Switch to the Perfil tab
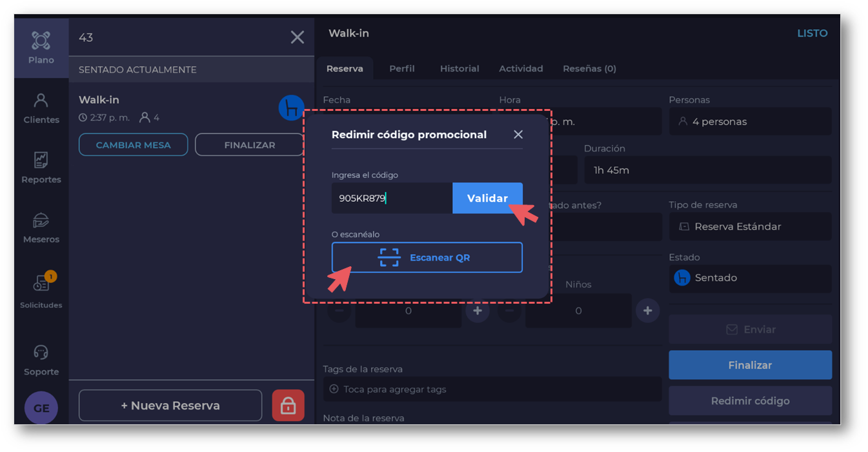 pyautogui.click(x=401, y=68)
